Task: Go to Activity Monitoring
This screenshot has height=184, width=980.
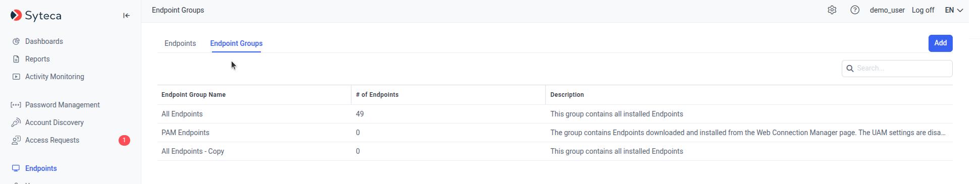Action: coord(55,77)
